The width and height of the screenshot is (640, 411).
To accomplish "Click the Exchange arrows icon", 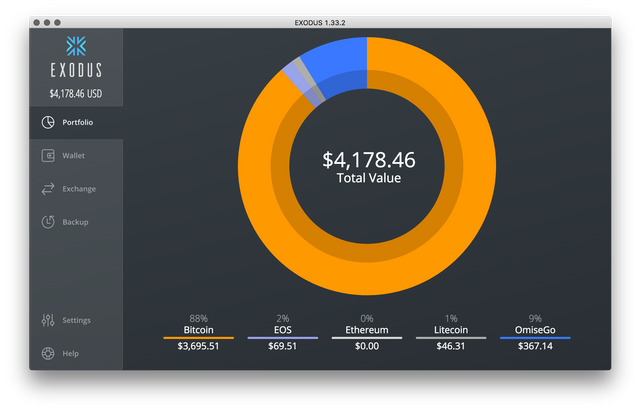I will click(48, 189).
